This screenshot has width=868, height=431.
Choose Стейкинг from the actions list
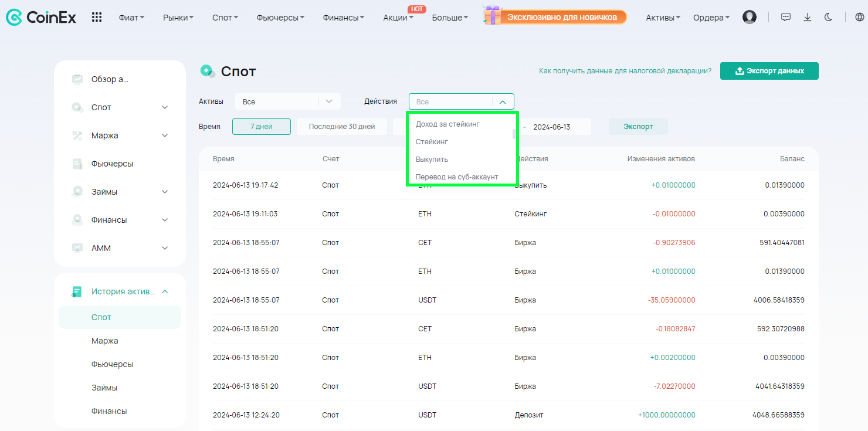click(x=432, y=142)
